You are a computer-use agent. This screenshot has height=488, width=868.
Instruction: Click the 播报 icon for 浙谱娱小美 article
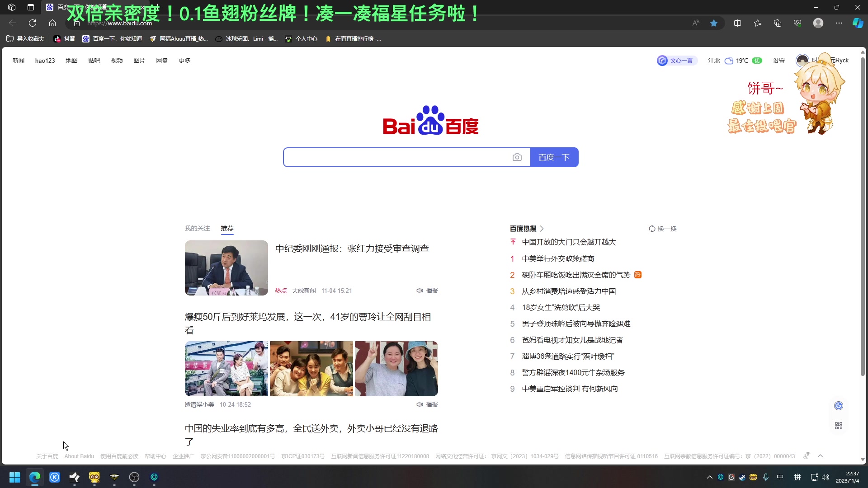point(427,404)
